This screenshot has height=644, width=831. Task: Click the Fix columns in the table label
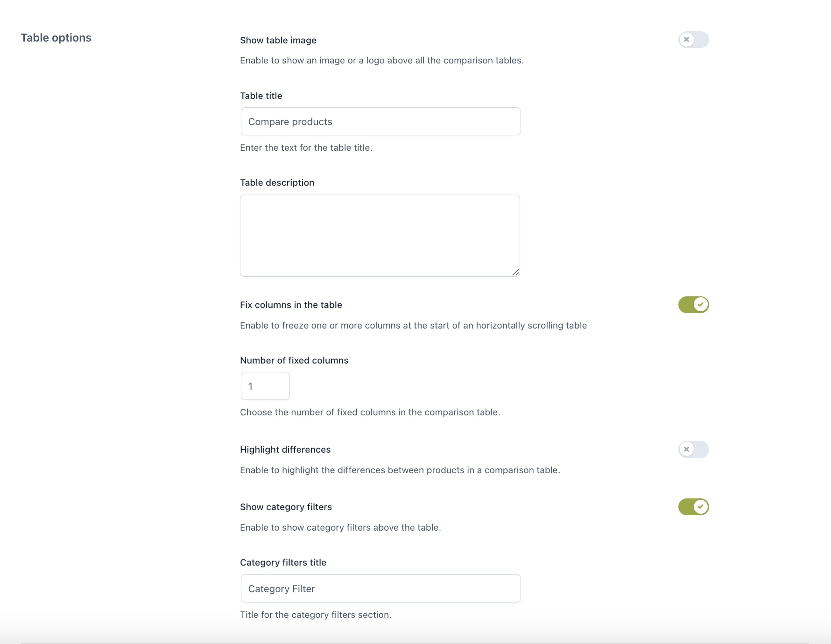coord(291,305)
